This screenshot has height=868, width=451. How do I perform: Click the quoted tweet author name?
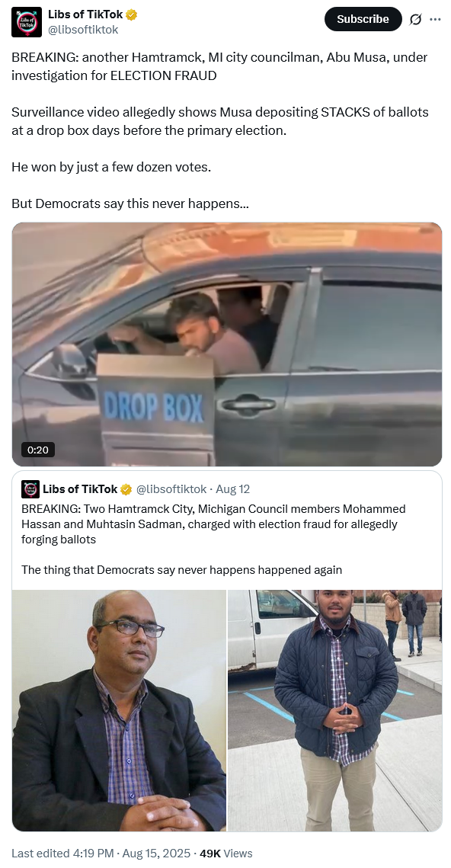(80, 489)
